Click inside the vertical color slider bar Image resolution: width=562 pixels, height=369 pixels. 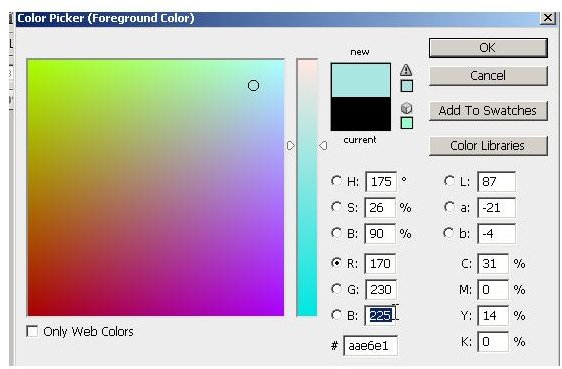(307, 187)
